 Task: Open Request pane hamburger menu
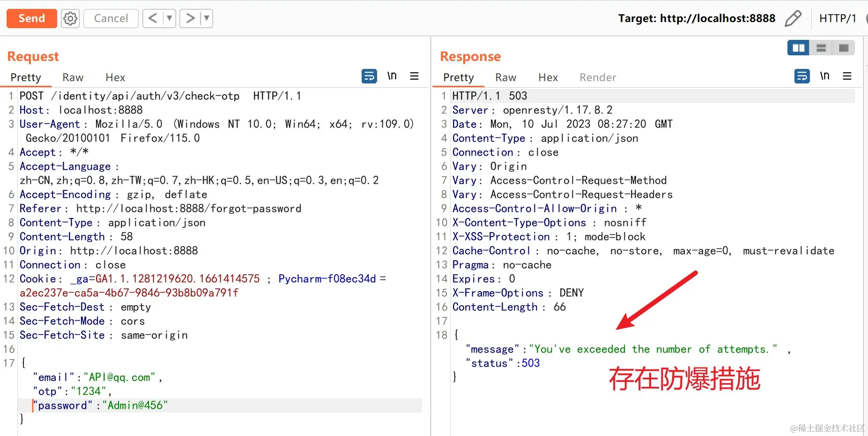pyautogui.click(x=414, y=76)
